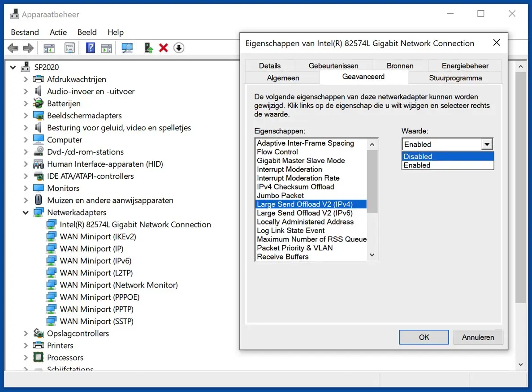Click the Monitors screen icon

coord(39,188)
